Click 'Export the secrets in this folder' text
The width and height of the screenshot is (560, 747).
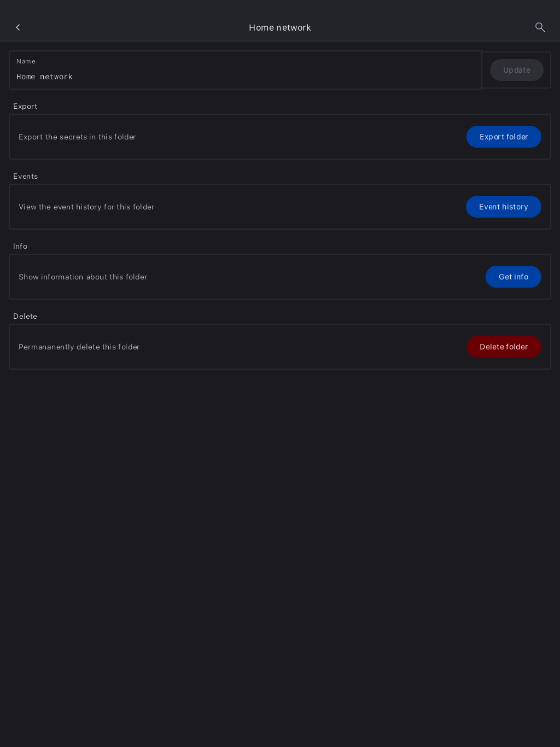click(x=77, y=137)
